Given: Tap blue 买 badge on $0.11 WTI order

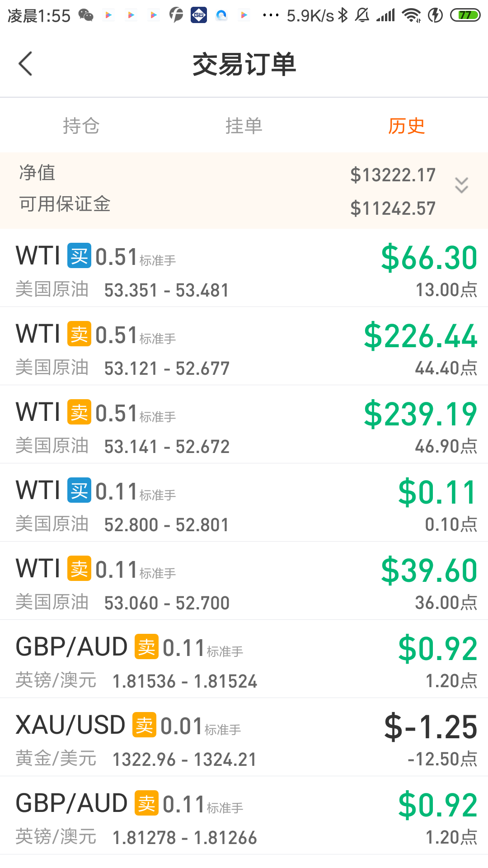Looking at the screenshot, I should click(x=79, y=491).
